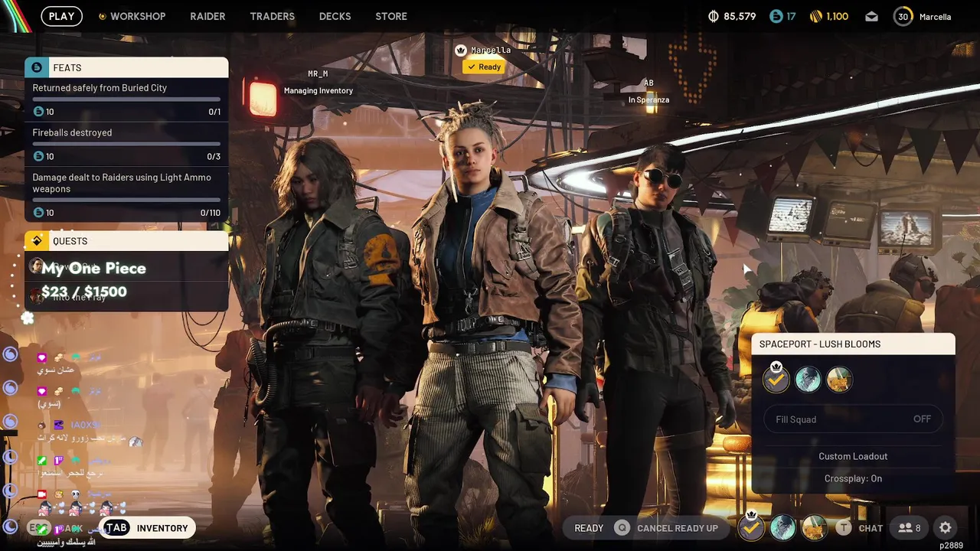980x551 pixels.
Task: Click the crown icon next to Marcella's name
Action: (x=461, y=51)
